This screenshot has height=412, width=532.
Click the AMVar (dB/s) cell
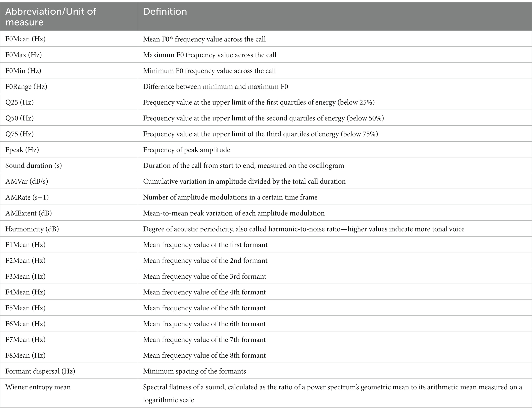(69, 181)
